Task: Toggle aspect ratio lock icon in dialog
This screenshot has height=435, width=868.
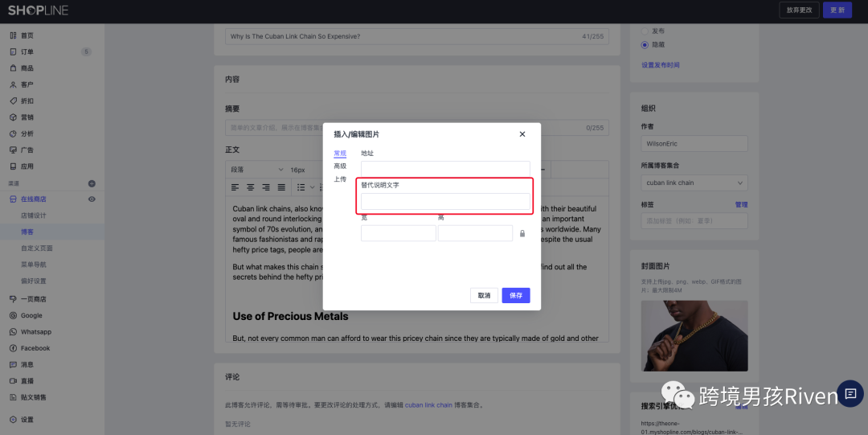Action: [522, 233]
